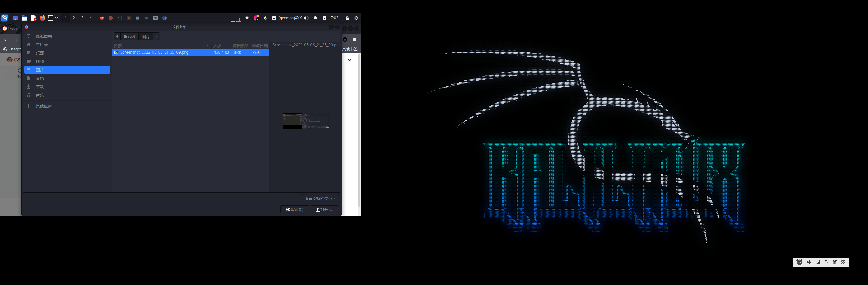Click the 名称 column sort arrow
This screenshot has height=285, width=868.
click(x=208, y=45)
